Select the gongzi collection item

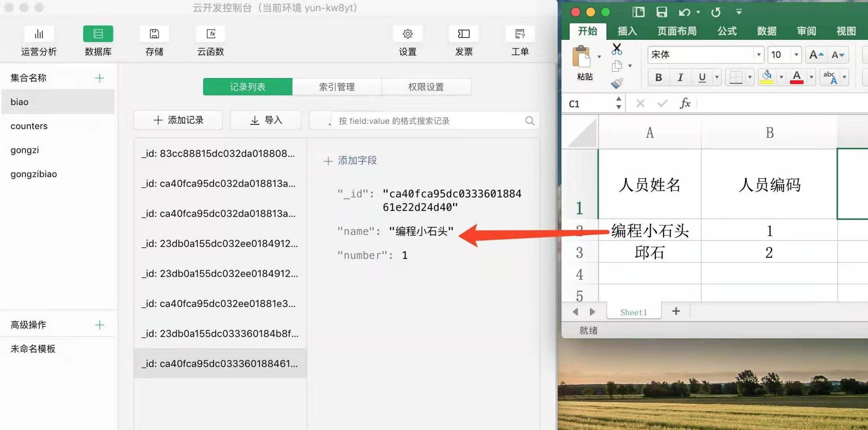pos(25,150)
